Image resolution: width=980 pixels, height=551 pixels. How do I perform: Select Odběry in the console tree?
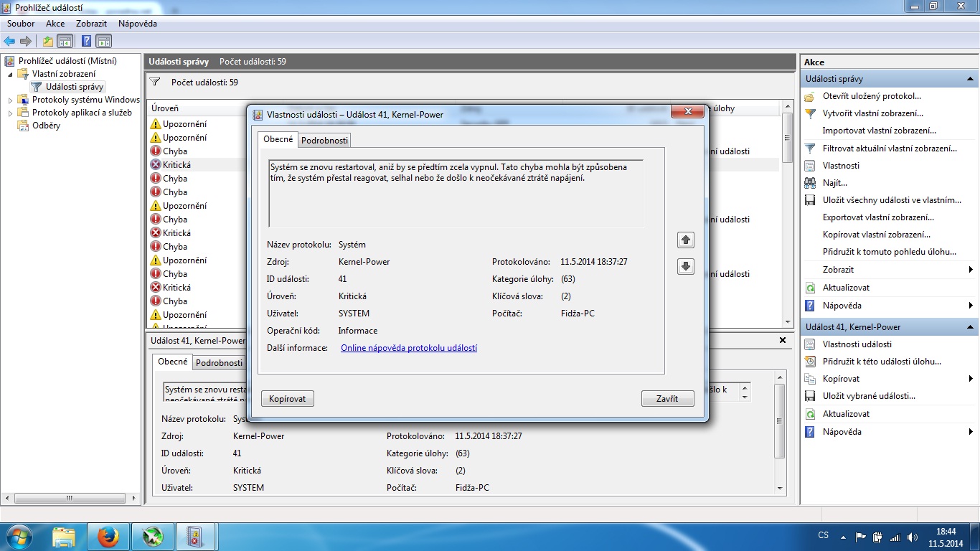[x=46, y=126]
